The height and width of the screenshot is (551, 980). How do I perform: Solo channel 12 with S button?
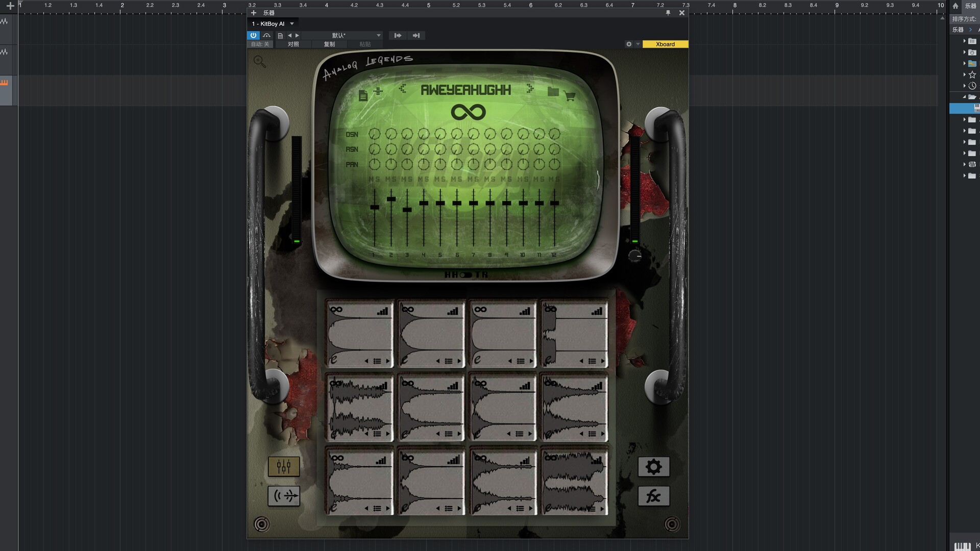click(558, 179)
